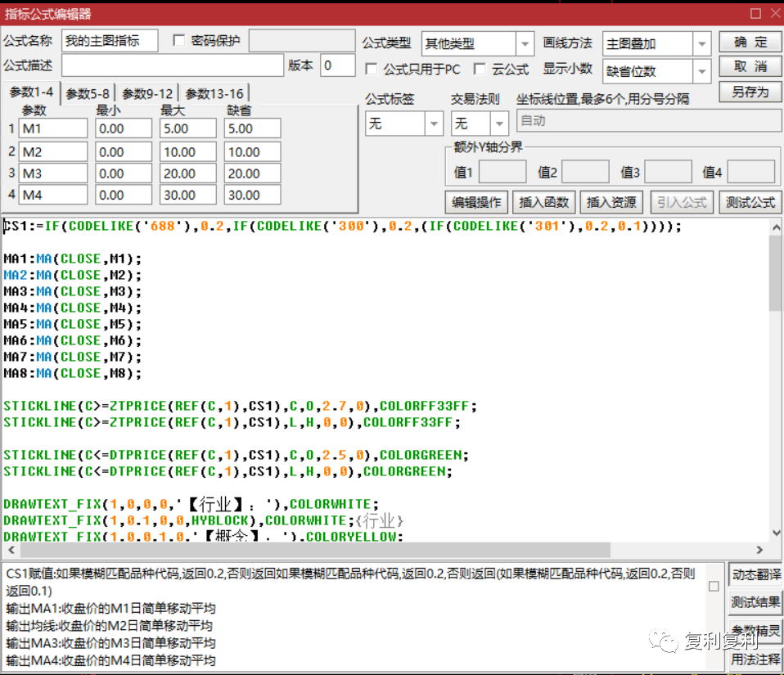Open 用法注释 panel
Screen dimensions: 784x675
click(756, 659)
